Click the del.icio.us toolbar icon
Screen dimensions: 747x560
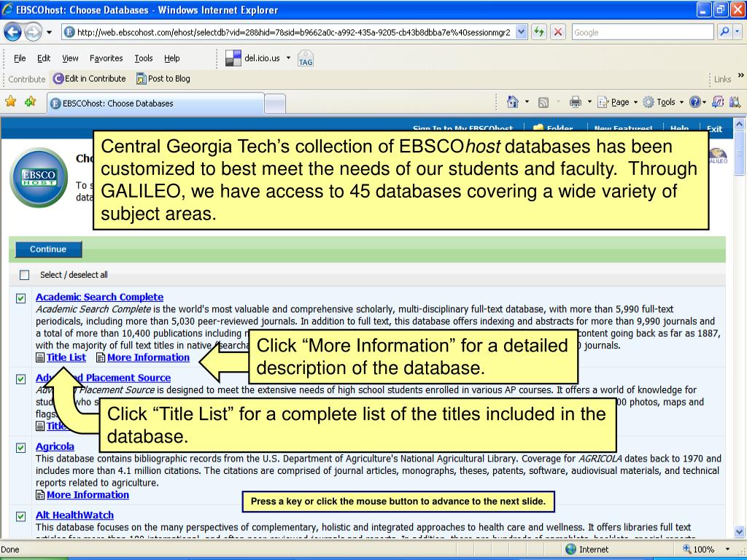(x=233, y=58)
